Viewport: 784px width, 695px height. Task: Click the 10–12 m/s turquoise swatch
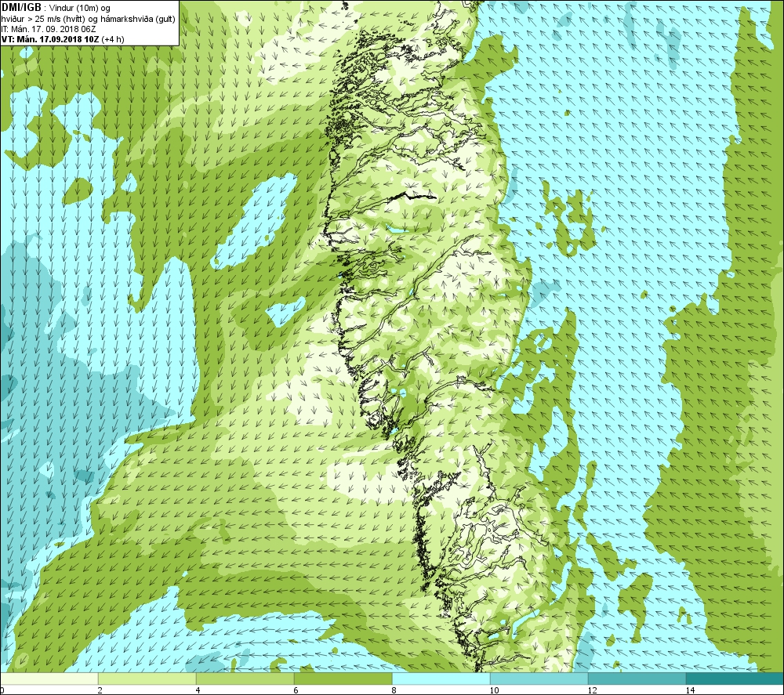pyautogui.click(x=539, y=679)
